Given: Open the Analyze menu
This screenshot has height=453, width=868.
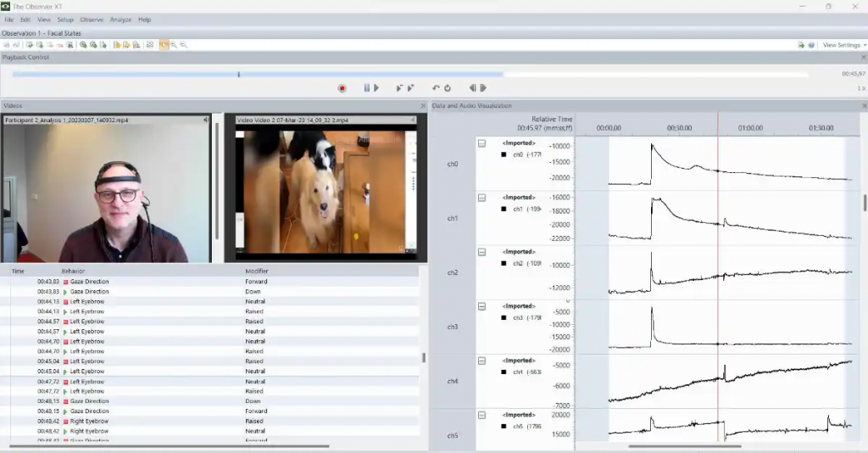Looking at the screenshot, I should point(120,20).
